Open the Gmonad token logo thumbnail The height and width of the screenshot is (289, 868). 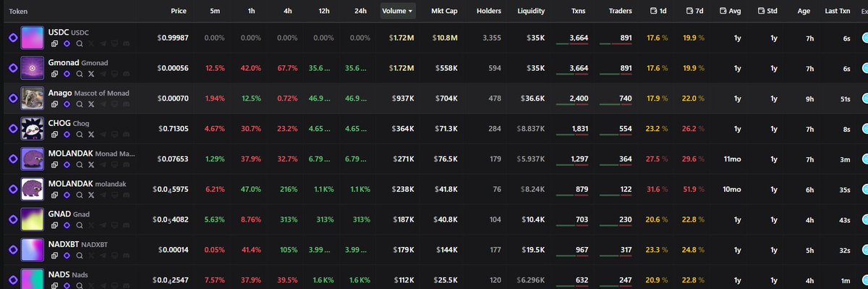[32, 67]
